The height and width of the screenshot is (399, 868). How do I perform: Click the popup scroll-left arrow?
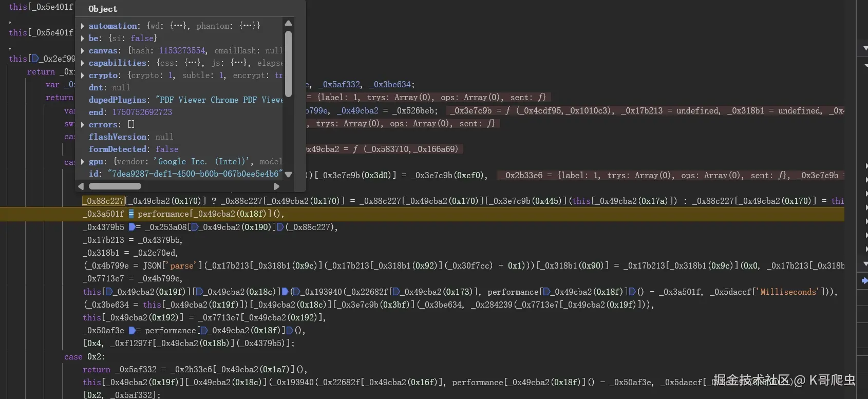(x=81, y=186)
